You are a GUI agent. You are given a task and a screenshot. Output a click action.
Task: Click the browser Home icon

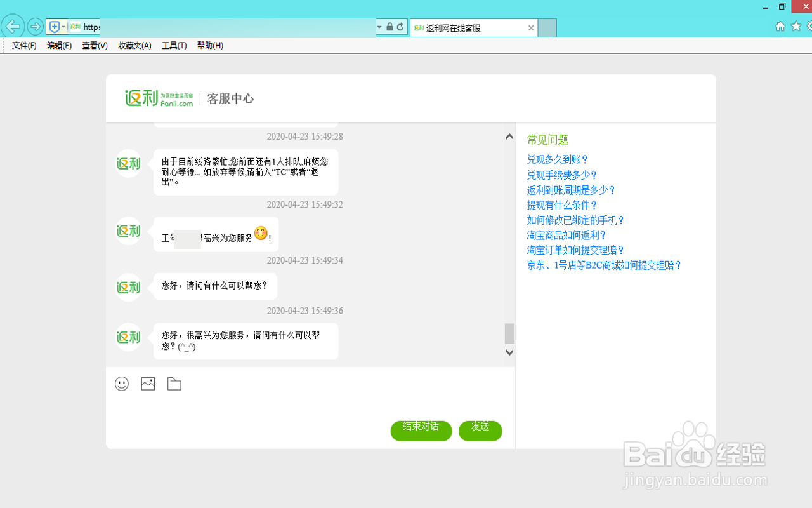[780, 27]
